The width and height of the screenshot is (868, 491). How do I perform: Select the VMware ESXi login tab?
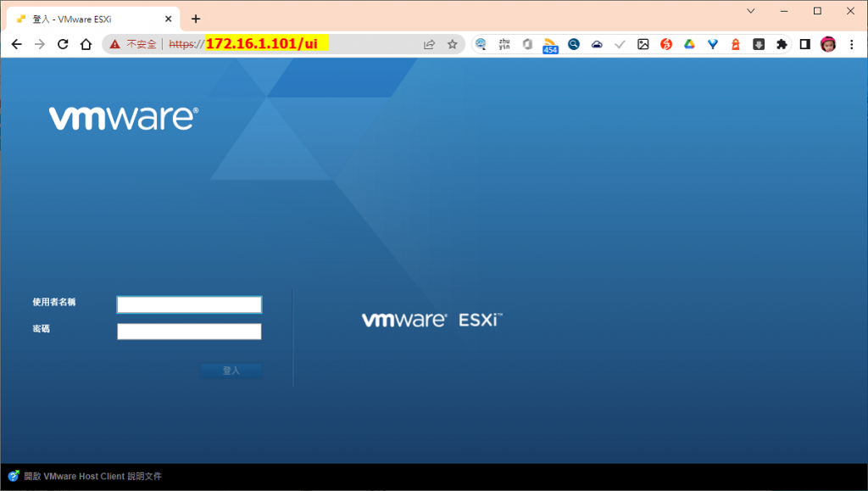coord(93,19)
